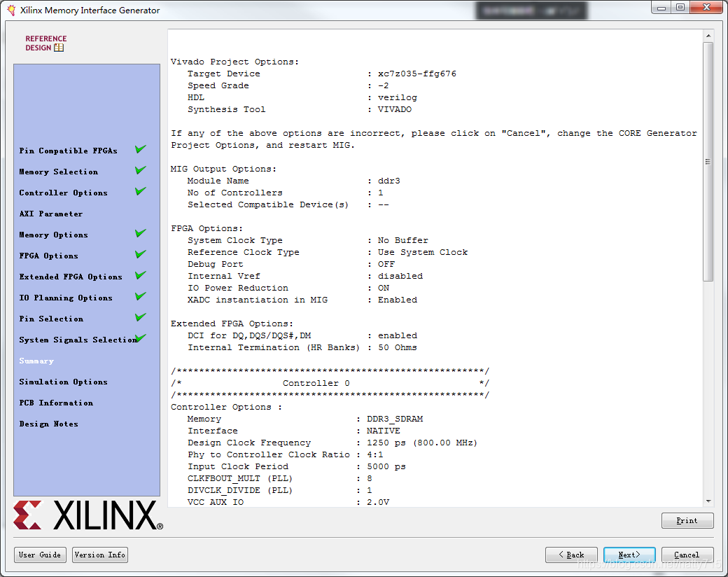This screenshot has width=728, height=577.
Task: Click the 'Extended FPGA Options:' heading in summary
Action: (232, 324)
